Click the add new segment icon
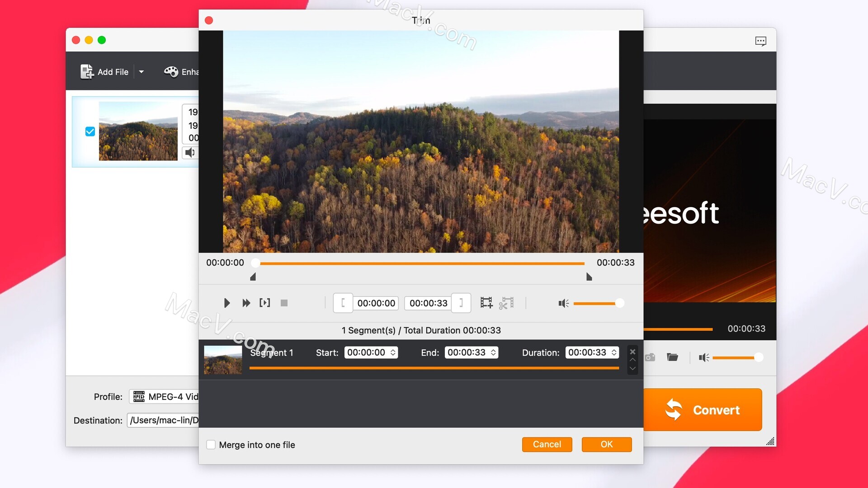This screenshot has height=488, width=868. click(x=486, y=303)
